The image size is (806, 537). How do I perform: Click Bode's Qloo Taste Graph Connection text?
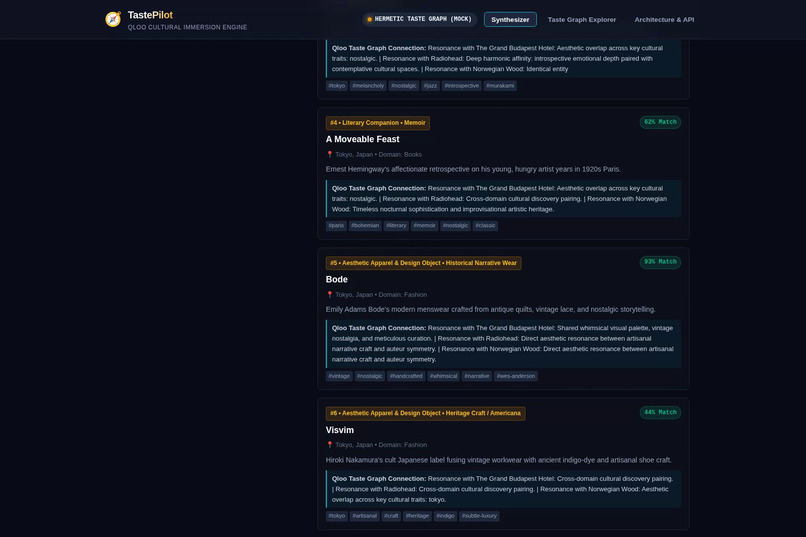tap(503, 344)
